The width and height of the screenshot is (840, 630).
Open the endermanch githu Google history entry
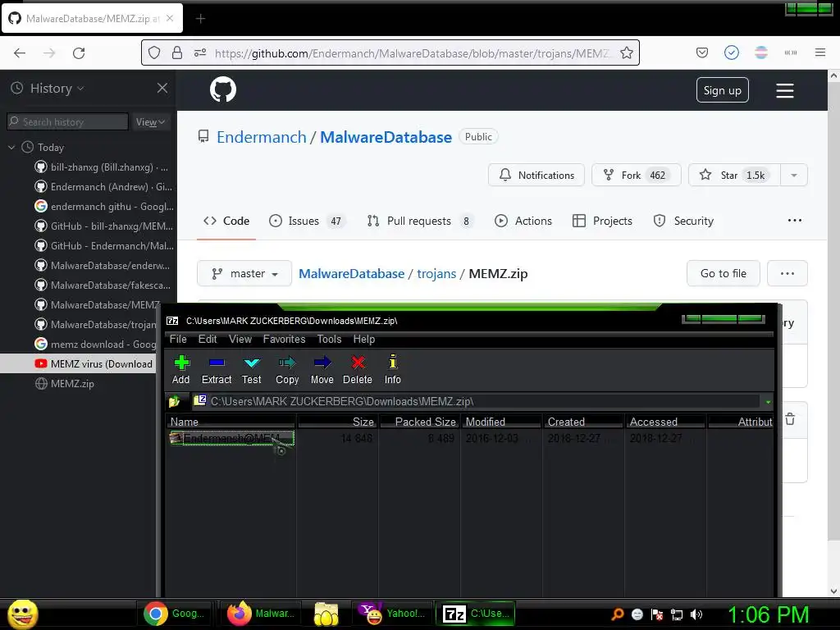(x=103, y=206)
